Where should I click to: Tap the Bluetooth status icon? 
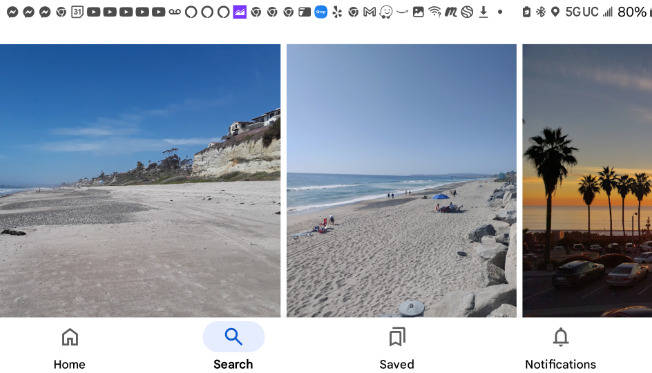click(541, 12)
